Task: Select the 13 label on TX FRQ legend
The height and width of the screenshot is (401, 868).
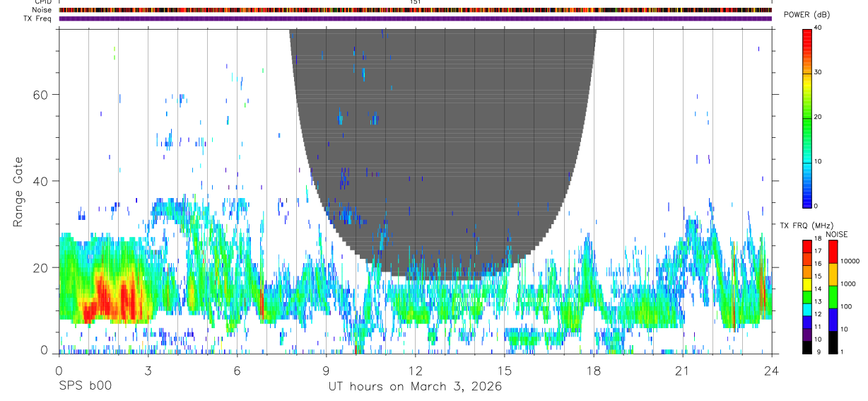Action: [817, 301]
